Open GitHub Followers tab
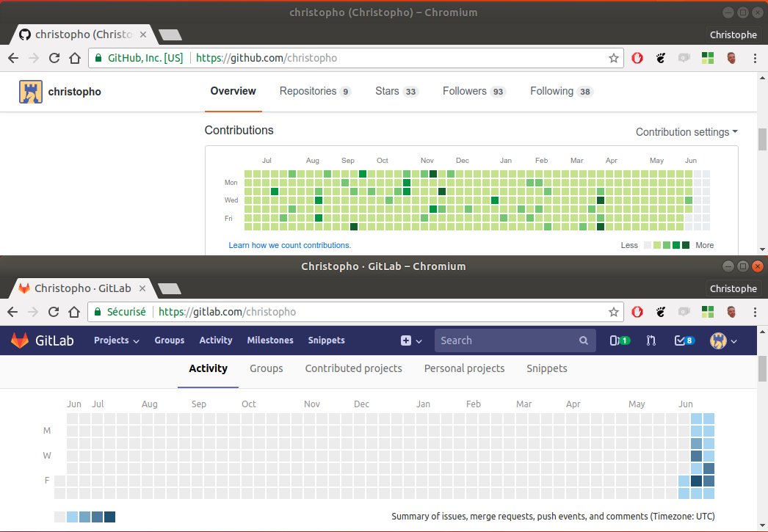 (474, 91)
